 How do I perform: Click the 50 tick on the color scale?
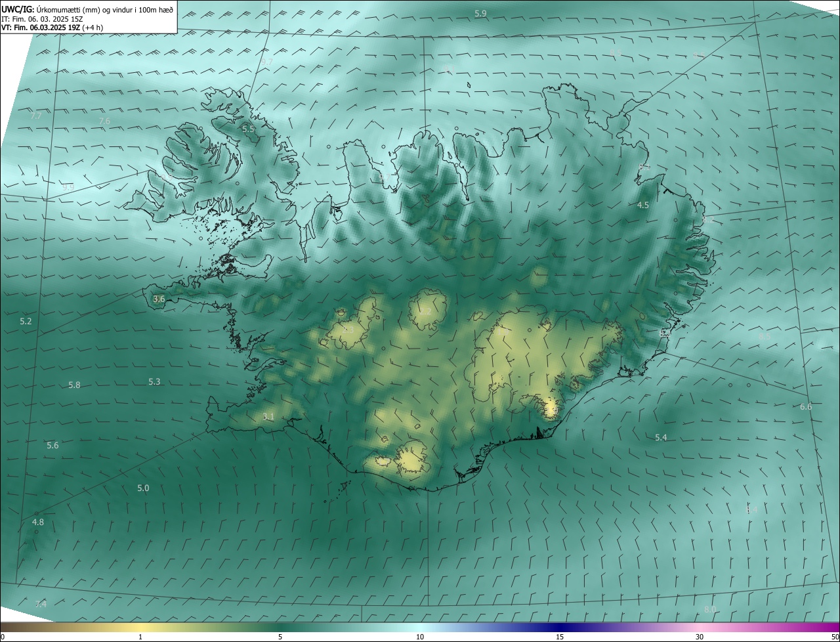point(835,637)
